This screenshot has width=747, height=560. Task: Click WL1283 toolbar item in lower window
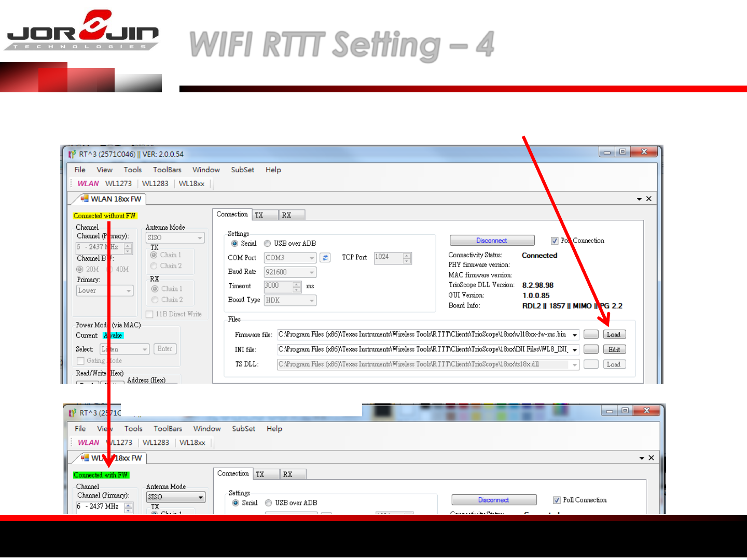coord(156,443)
